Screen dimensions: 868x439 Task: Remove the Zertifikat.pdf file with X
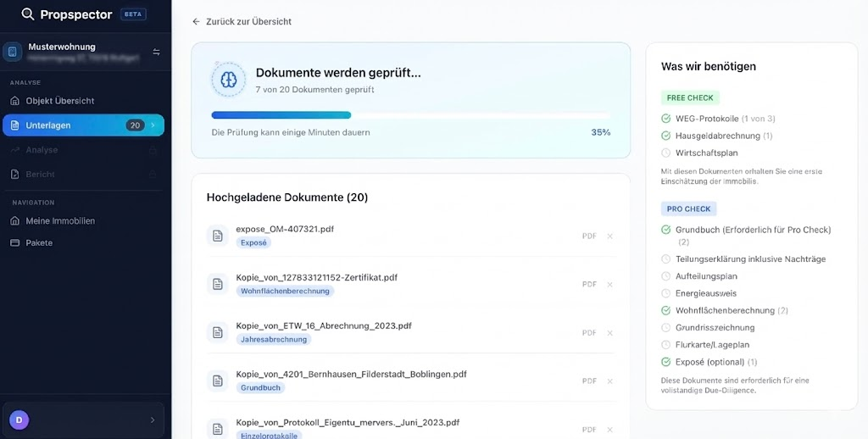tap(609, 285)
